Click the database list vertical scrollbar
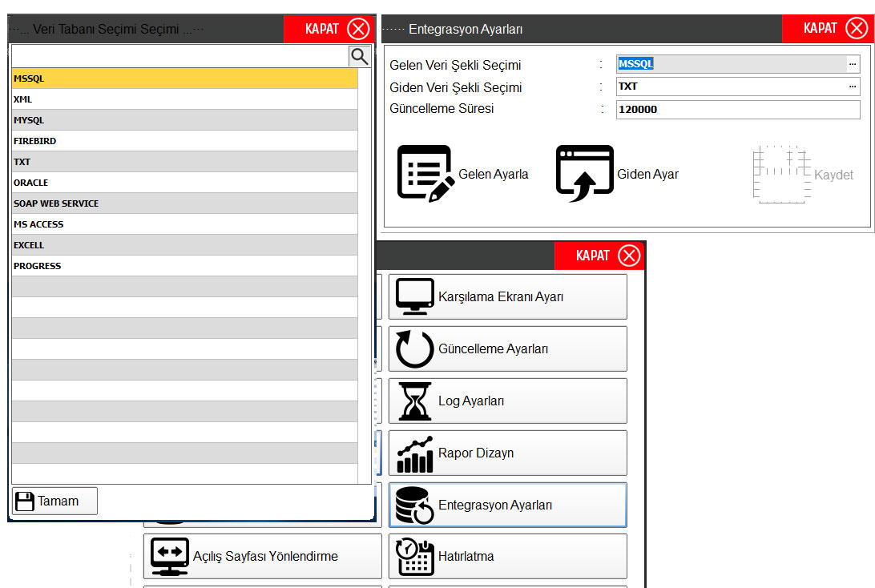Screen dimensions: 875x588 coord(365,276)
